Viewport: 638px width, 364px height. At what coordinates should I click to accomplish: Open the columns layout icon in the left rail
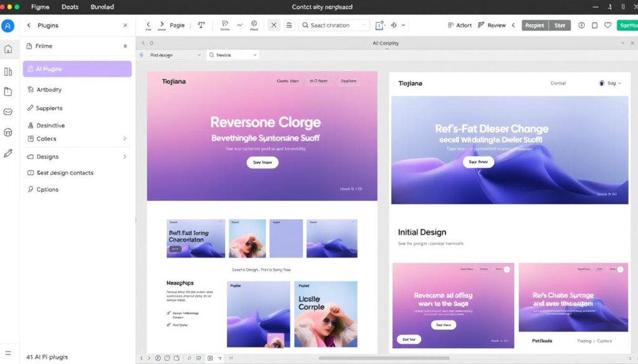point(7,72)
